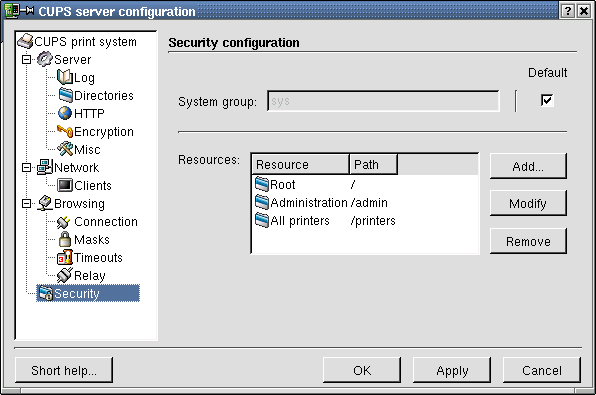Select the Server tree item label
The width and height of the screenshot is (596, 395).
point(72,60)
